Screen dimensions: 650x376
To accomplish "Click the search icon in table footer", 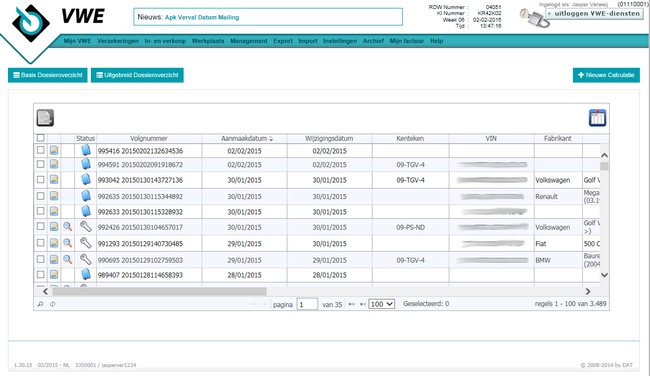I will 40,304.
